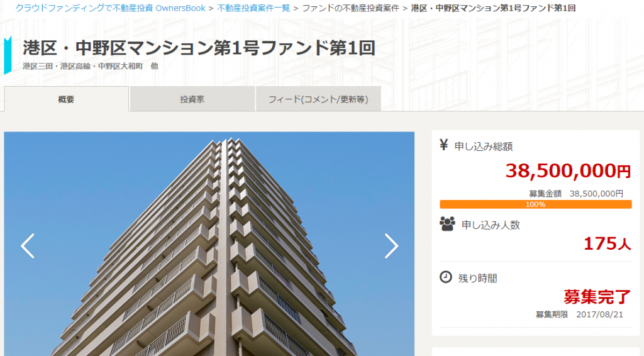The height and width of the screenshot is (356, 644).
Task: Open the 投資家 tab
Action: tap(192, 99)
